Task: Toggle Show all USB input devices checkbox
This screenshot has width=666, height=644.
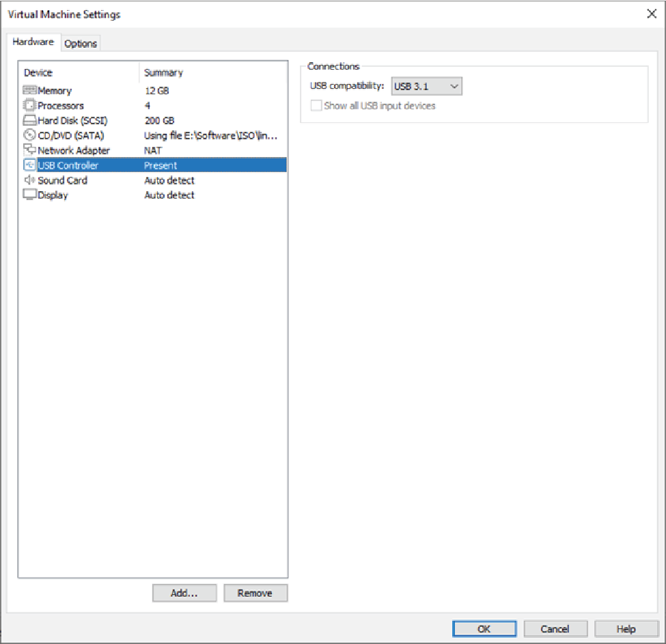Action: coord(316,106)
